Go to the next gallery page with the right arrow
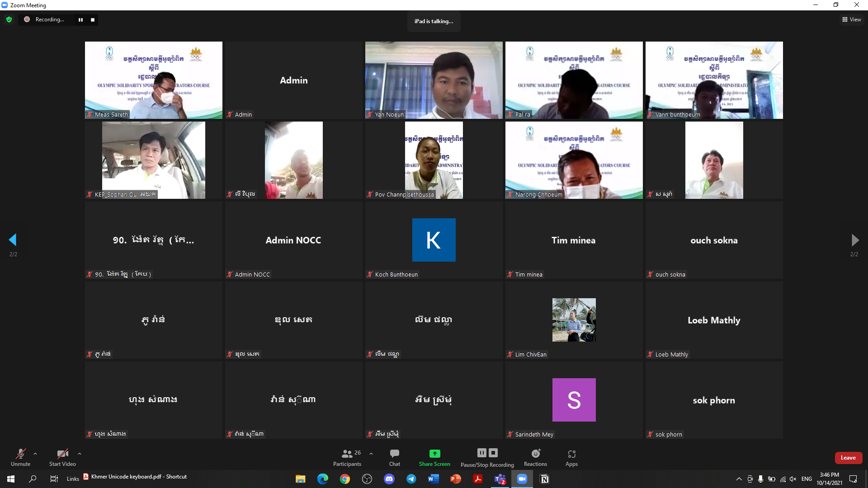The height and width of the screenshot is (488, 868). (854, 239)
